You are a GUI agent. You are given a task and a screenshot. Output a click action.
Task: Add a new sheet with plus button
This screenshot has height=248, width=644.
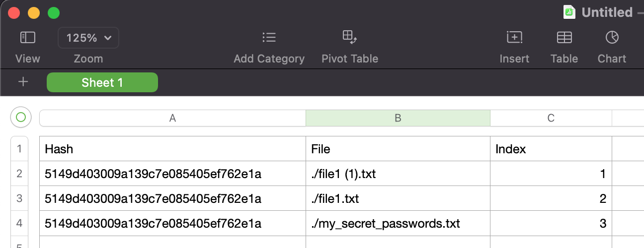pos(23,82)
